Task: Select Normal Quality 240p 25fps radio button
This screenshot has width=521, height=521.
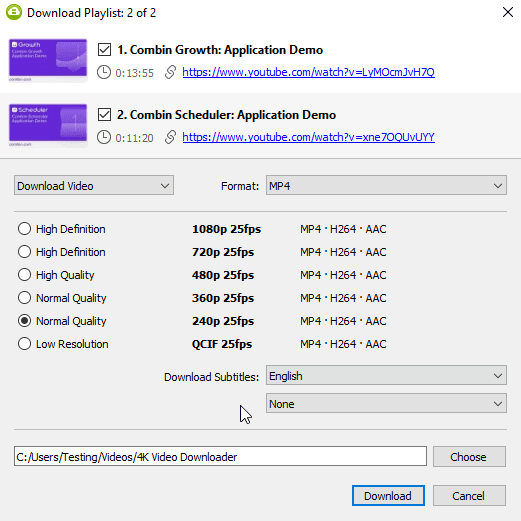Action: tap(24, 321)
